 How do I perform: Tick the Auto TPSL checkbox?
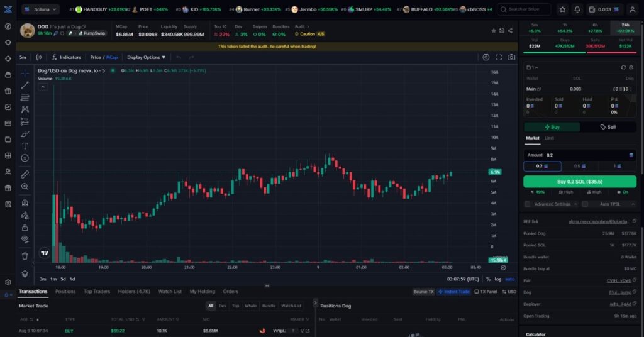tap(586, 204)
